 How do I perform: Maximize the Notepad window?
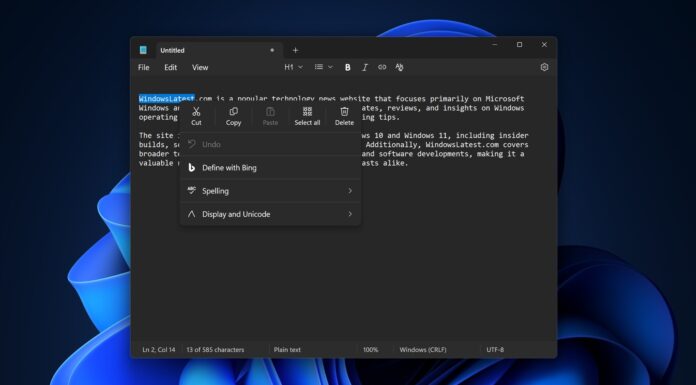click(519, 44)
